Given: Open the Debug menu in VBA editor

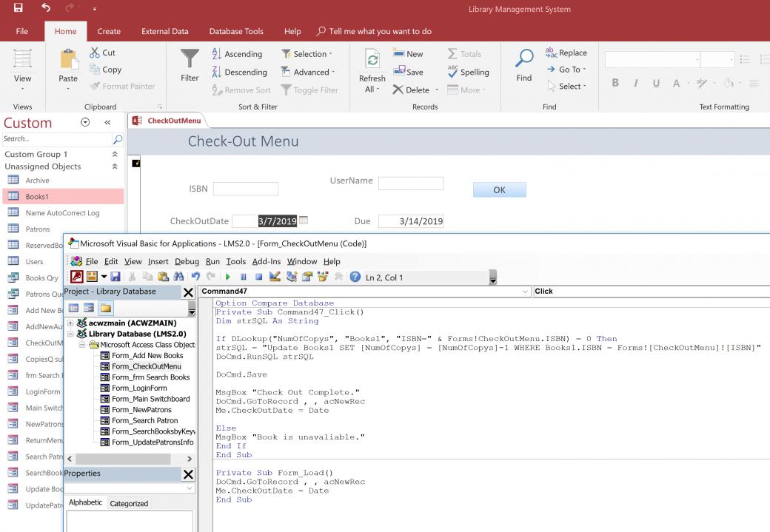Looking at the screenshot, I should [x=187, y=262].
